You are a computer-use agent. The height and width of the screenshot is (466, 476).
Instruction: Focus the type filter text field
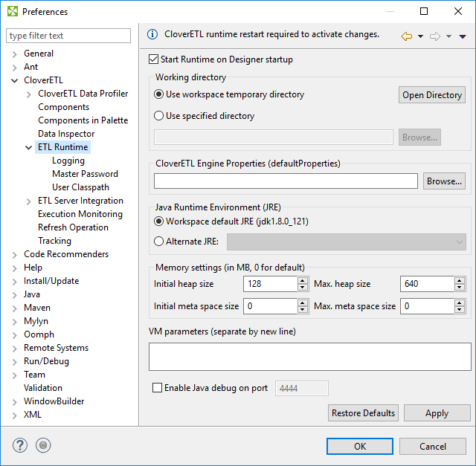point(68,36)
